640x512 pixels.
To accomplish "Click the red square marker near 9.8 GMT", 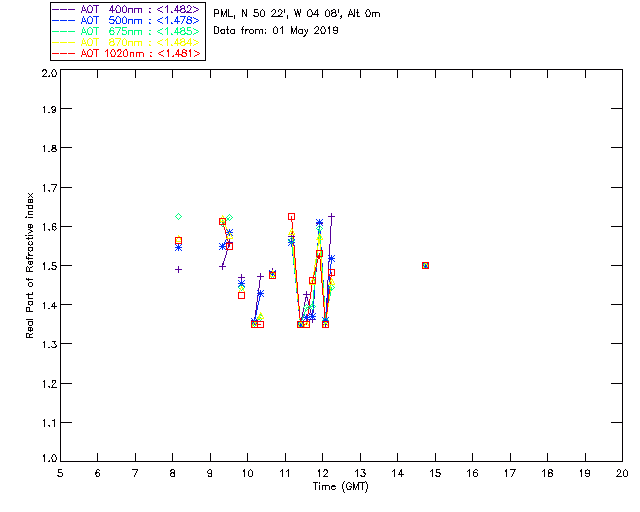I will tap(241, 295).
